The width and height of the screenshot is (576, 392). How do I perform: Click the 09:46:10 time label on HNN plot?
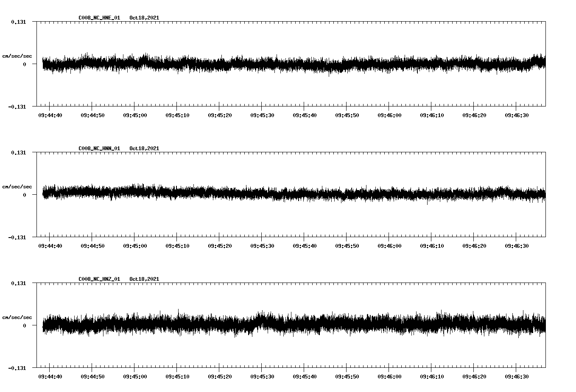(432, 246)
